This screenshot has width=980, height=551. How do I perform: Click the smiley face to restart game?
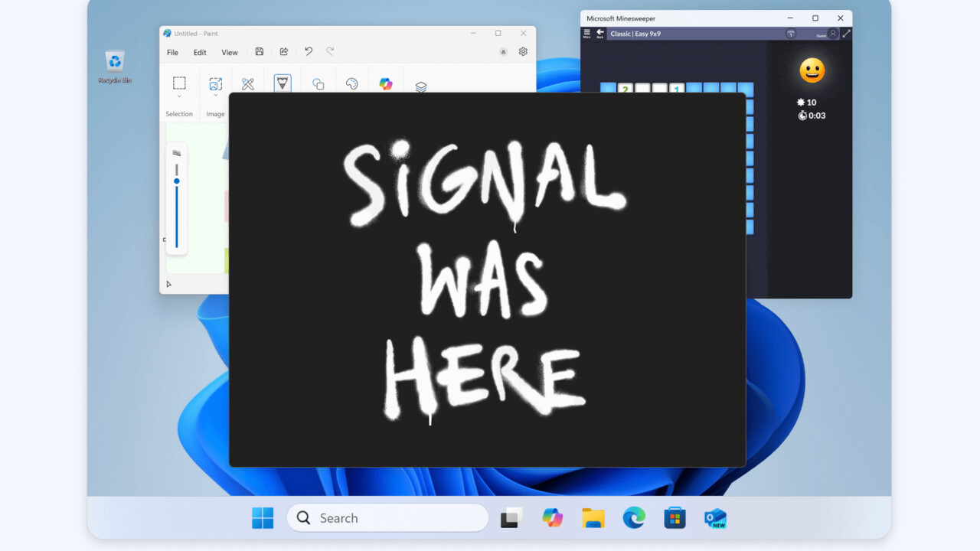[812, 71]
